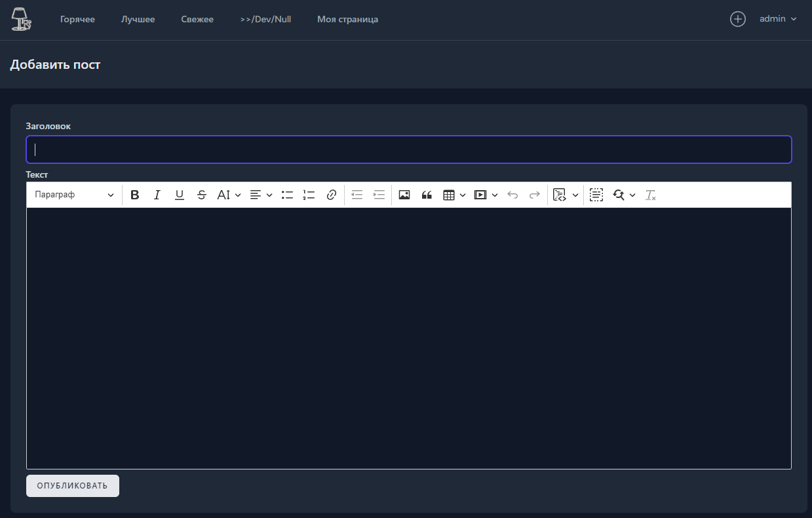The height and width of the screenshot is (518, 812).
Task: Open the Моя страница page
Action: click(x=347, y=19)
